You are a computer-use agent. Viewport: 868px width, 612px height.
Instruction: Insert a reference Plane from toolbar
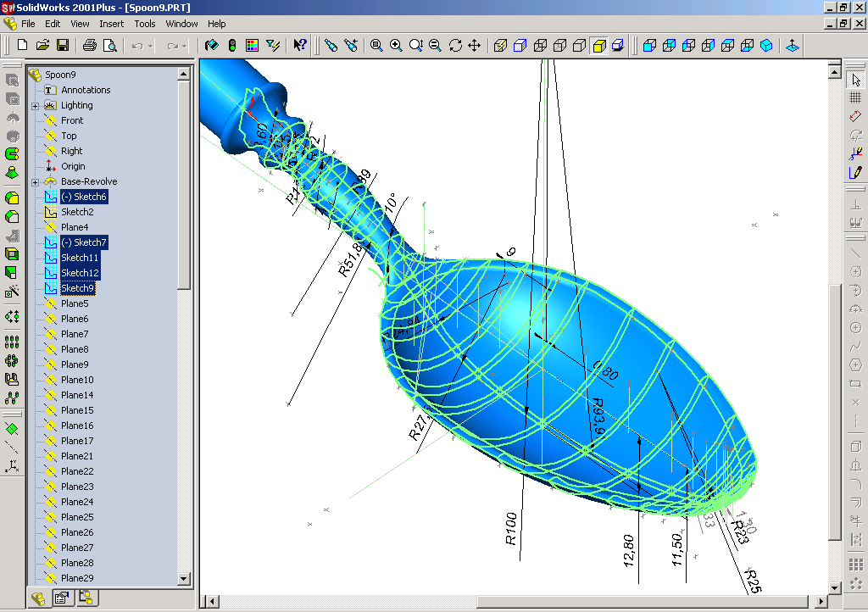12,429
